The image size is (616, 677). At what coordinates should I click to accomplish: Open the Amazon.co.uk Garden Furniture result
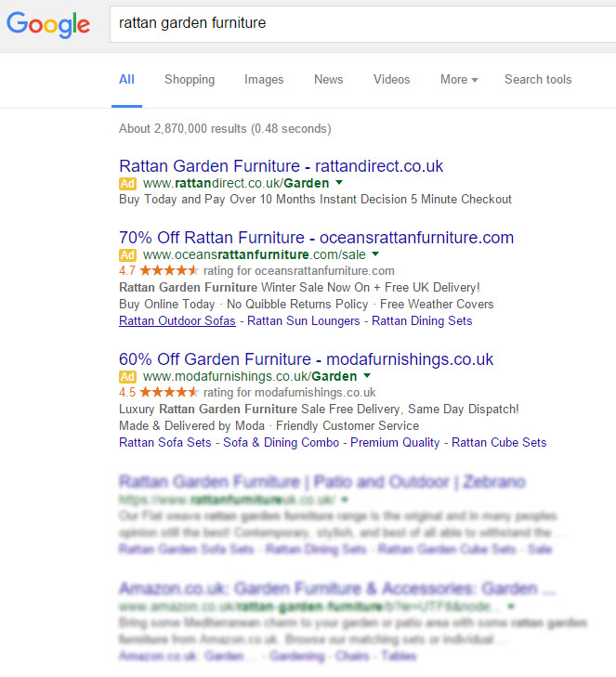point(337,588)
